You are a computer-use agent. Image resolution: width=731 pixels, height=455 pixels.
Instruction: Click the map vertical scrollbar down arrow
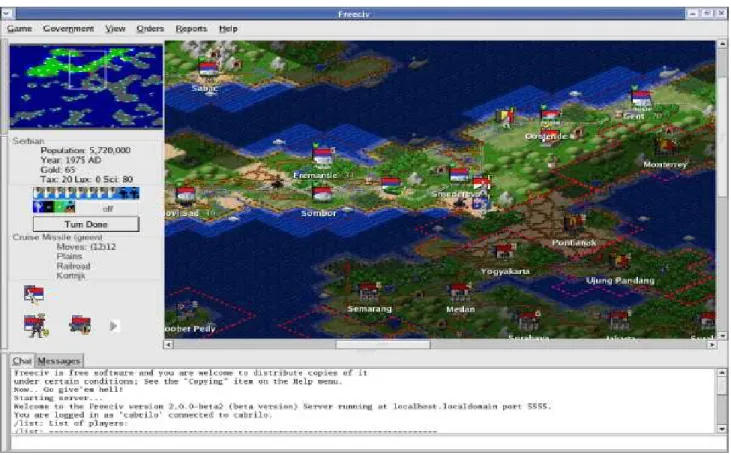(x=722, y=336)
